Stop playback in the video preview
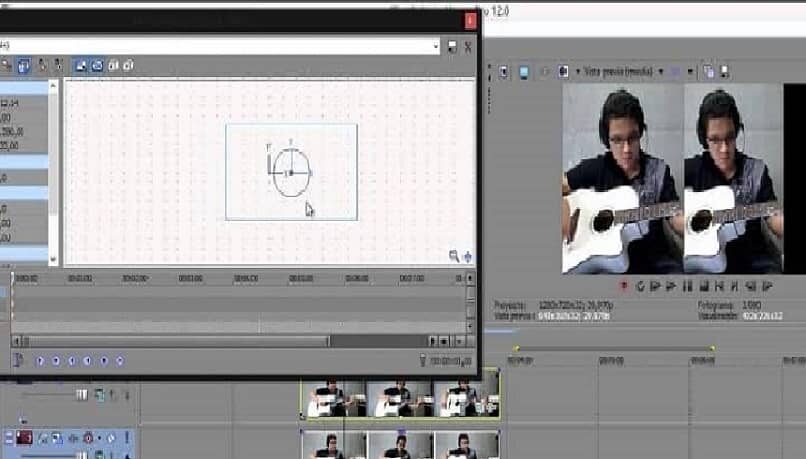806x459 pixels. coord(704,286)
